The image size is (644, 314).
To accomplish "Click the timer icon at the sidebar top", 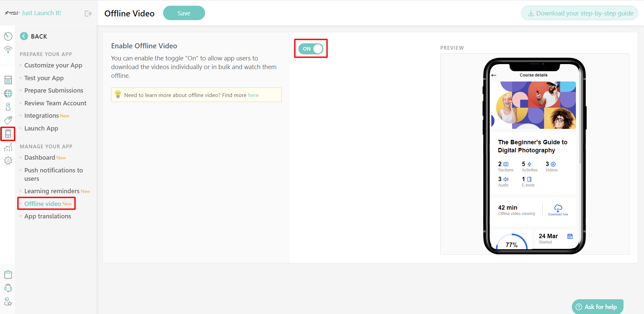I will tap(8, 36).
